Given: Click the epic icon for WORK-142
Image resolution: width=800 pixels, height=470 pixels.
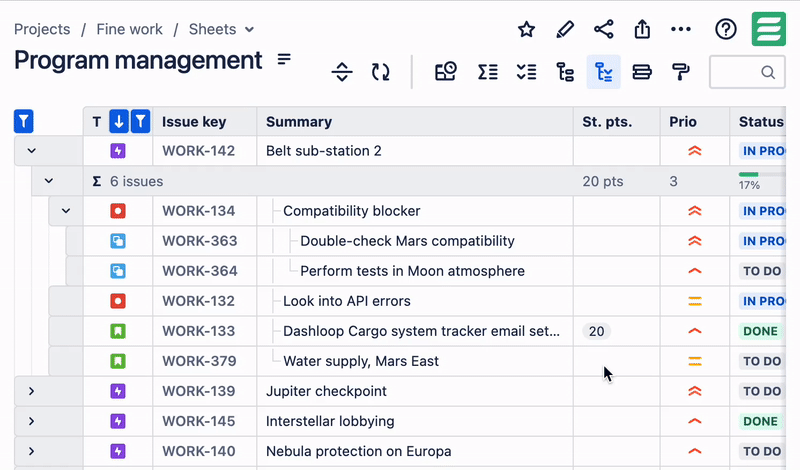Looking at the screenshot, I should point(118,151).
